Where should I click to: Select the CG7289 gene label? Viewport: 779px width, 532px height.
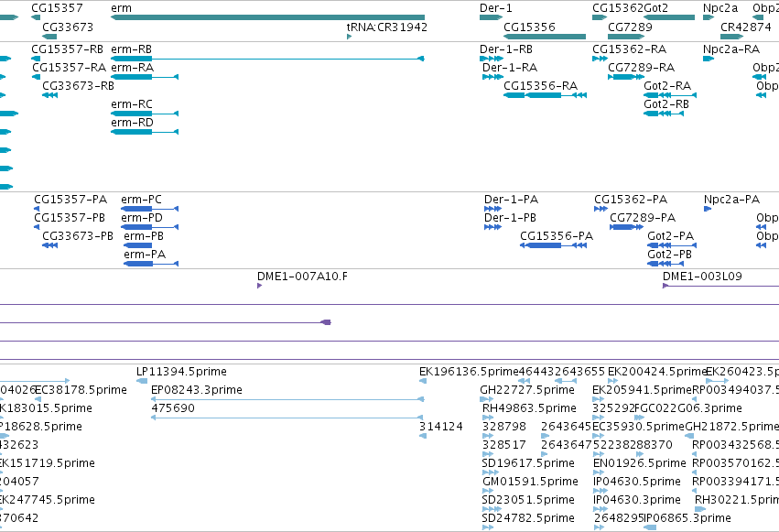630,27
